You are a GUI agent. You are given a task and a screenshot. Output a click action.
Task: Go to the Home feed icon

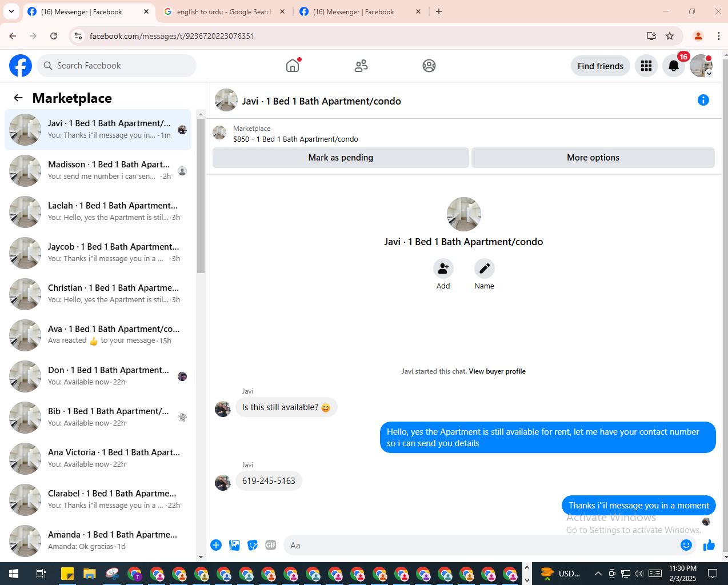click(293, 66)
